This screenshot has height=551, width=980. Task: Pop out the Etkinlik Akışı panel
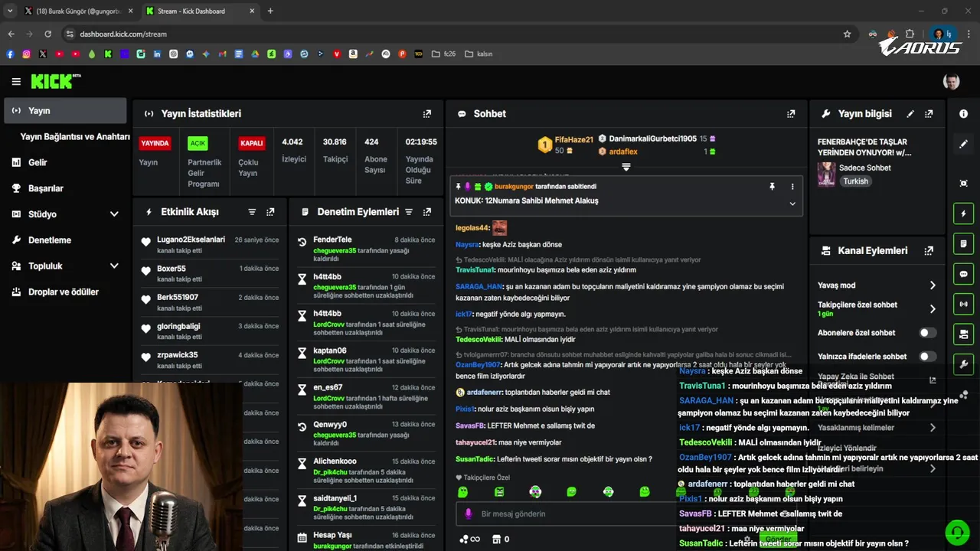point(270,212)
